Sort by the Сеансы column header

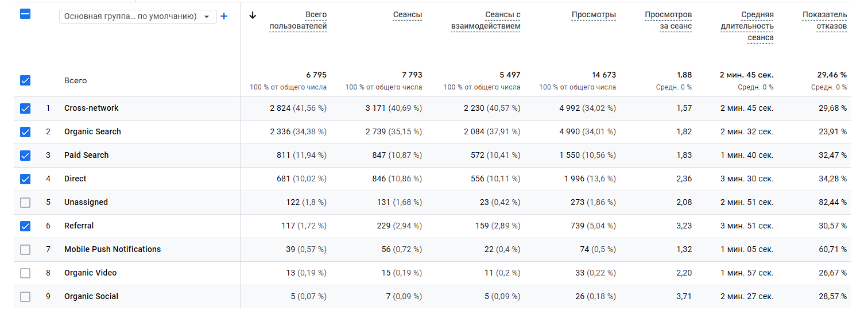click(407, 15)
